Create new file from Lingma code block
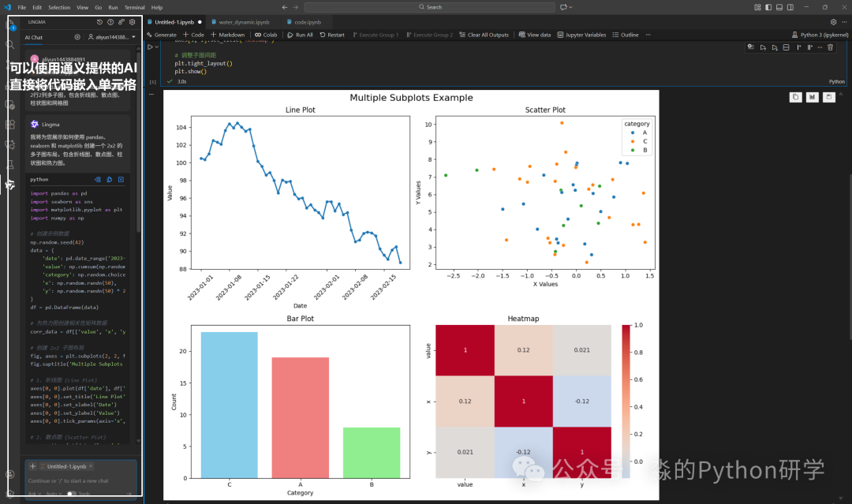Screen dimensions: 852x504 (x=121, y=179)
